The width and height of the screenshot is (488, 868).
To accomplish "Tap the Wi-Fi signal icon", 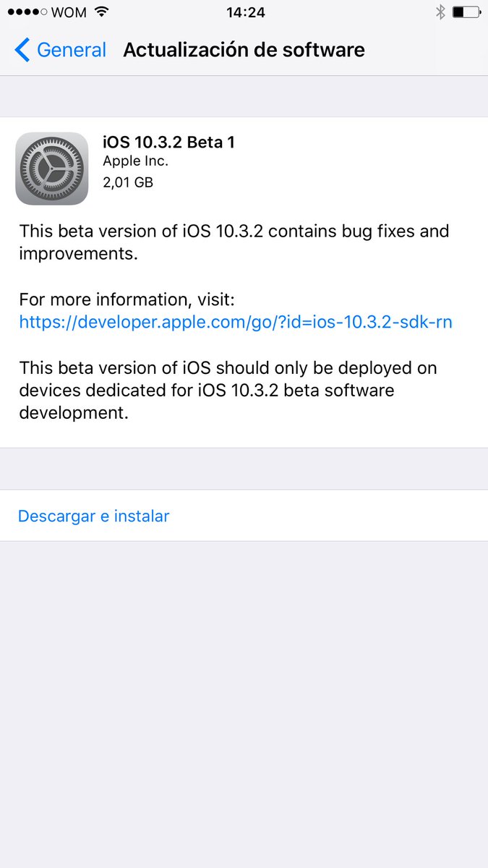I will pos(101,12).
